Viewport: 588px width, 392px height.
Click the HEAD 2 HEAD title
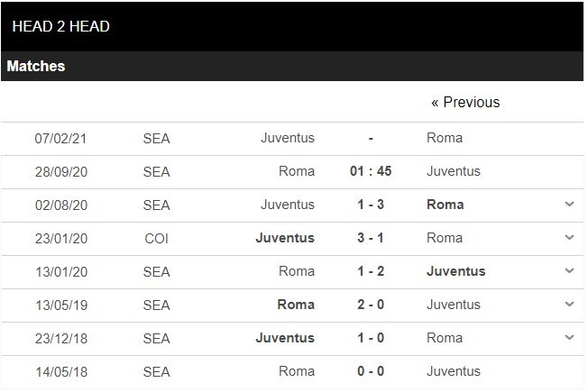tap(61, 26)
